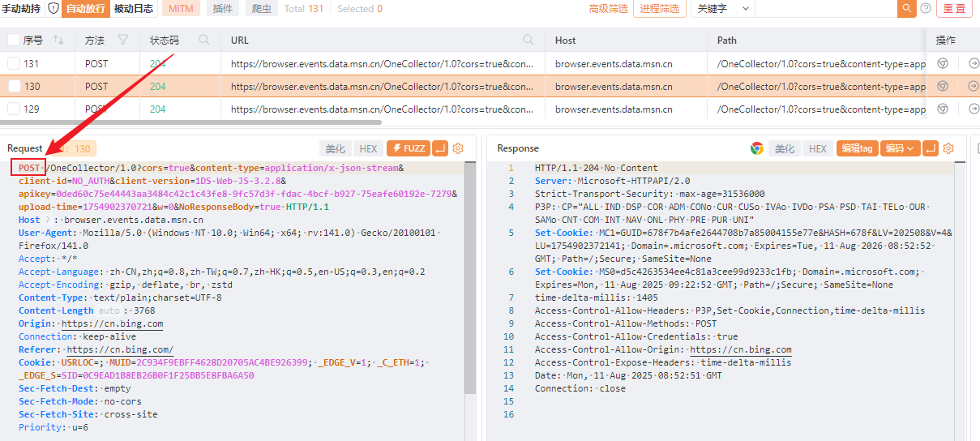Switch to the 插件 tab
980x441 pixels.
click(223, 9)
